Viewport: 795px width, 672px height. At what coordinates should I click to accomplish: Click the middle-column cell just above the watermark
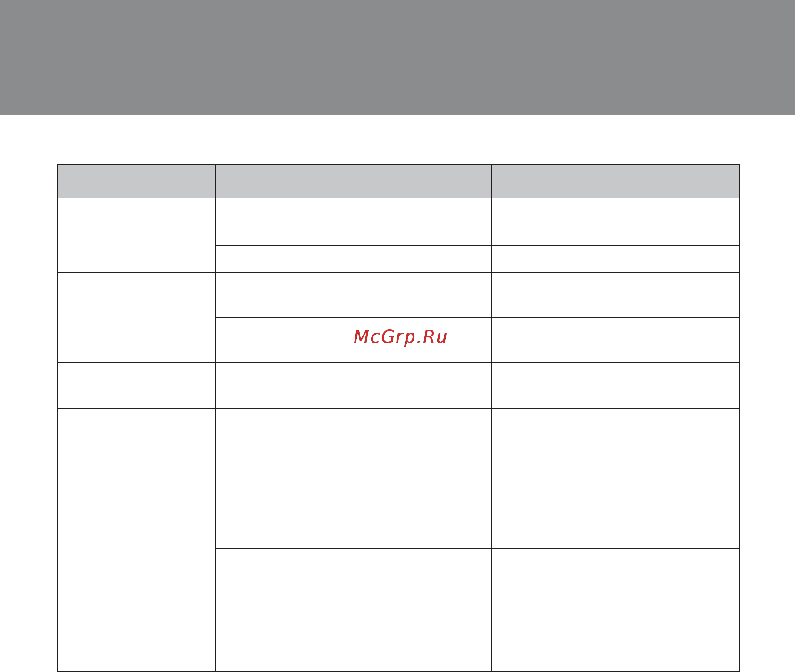[353, 295]
